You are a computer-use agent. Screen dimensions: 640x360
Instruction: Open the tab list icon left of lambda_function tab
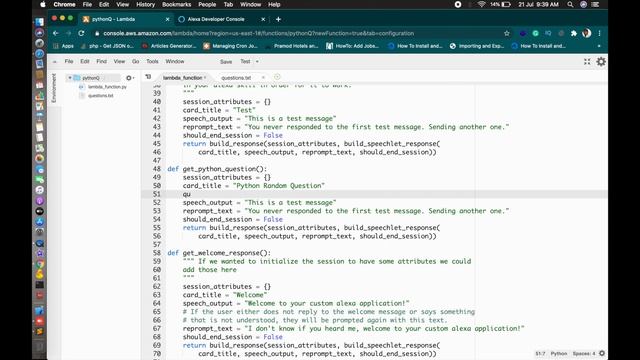148,77
